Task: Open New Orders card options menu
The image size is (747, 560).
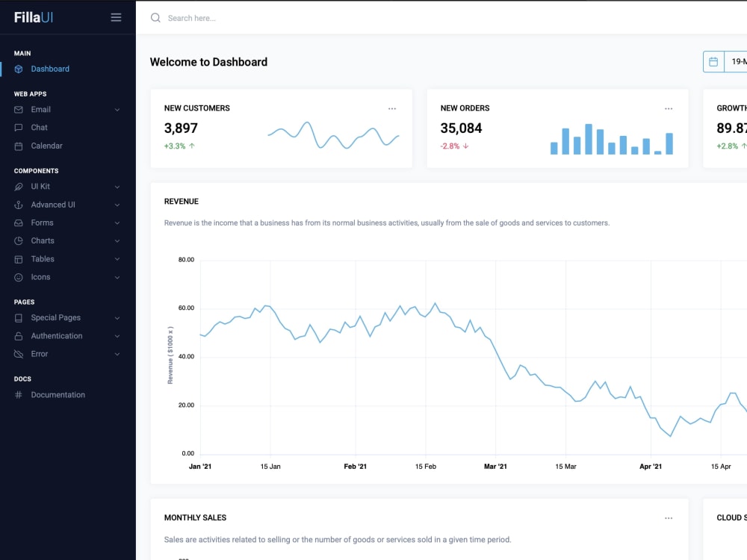Action: coord(669,108)
